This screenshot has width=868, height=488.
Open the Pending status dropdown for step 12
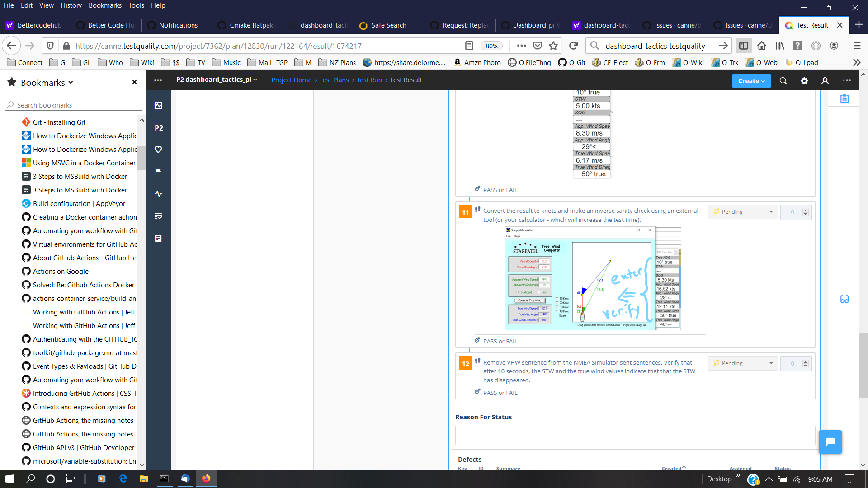[x=742, y=363]
